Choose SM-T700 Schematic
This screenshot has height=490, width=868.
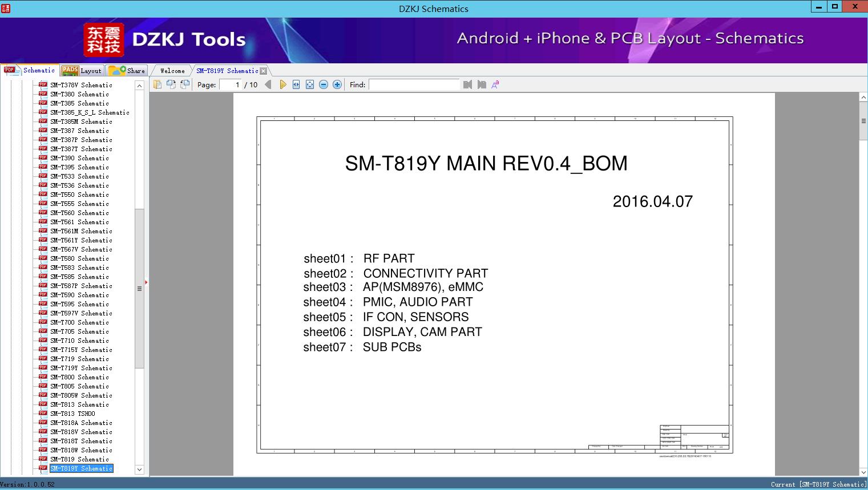[79, 322]
